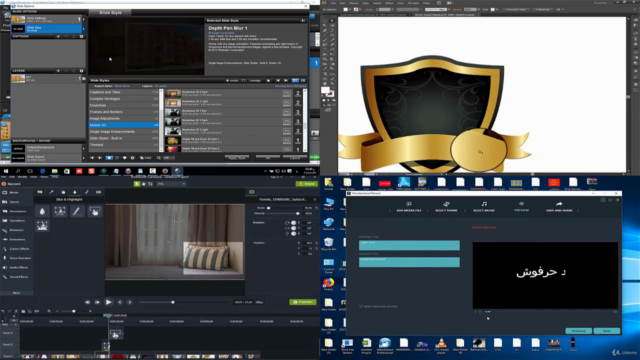This screenshot has width=640, height=360.
Task: Select the Spotlight annotation in Camtasia
Action: pyautogui.click(x=60, y=211)
